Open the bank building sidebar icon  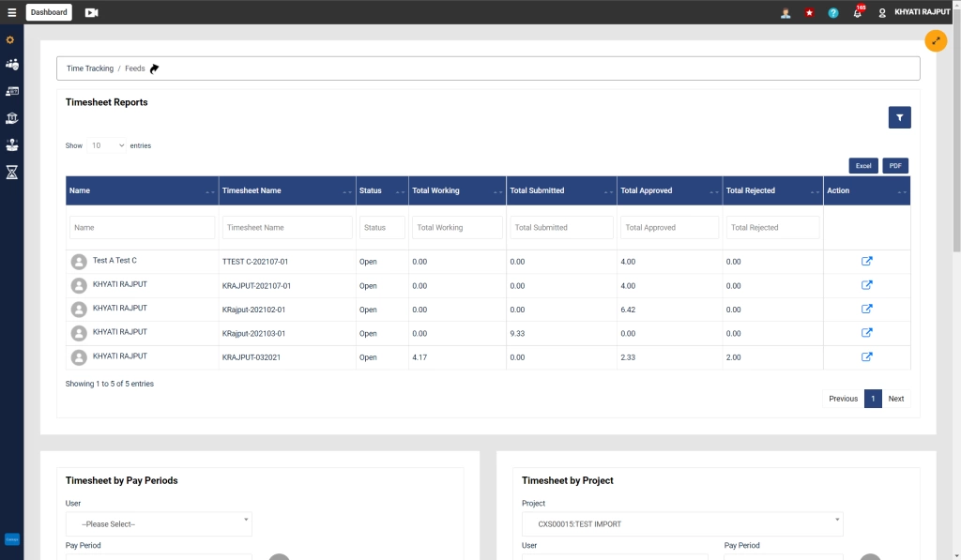(x=11, y=117)
